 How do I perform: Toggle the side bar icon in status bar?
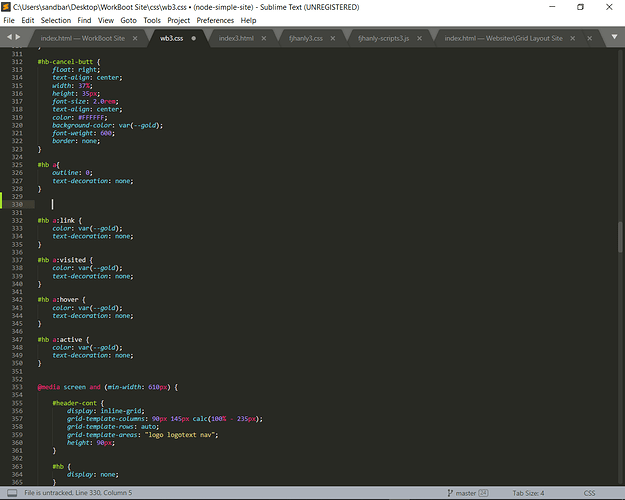[10, 493]
